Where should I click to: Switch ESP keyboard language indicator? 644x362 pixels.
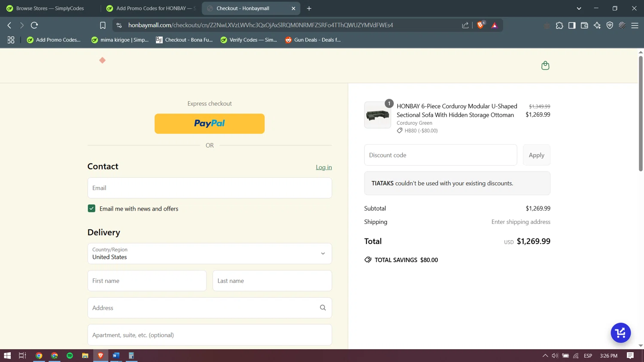pyautogui.click(x=588, y=356)
